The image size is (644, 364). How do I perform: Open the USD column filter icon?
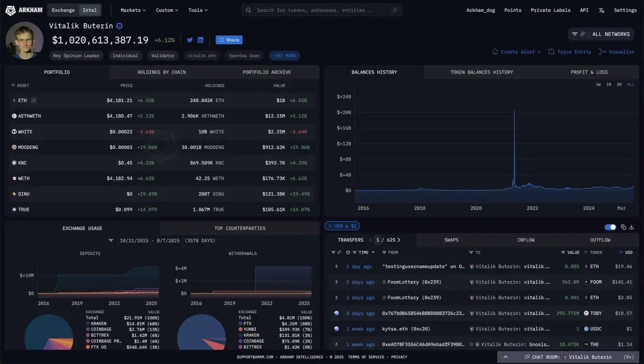pos(621,252)
